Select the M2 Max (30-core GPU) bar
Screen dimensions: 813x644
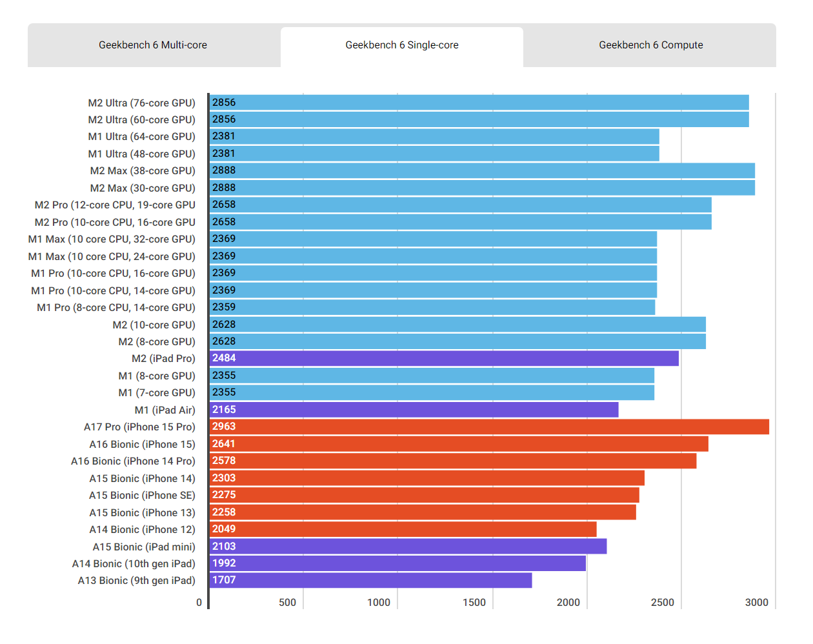482,188
